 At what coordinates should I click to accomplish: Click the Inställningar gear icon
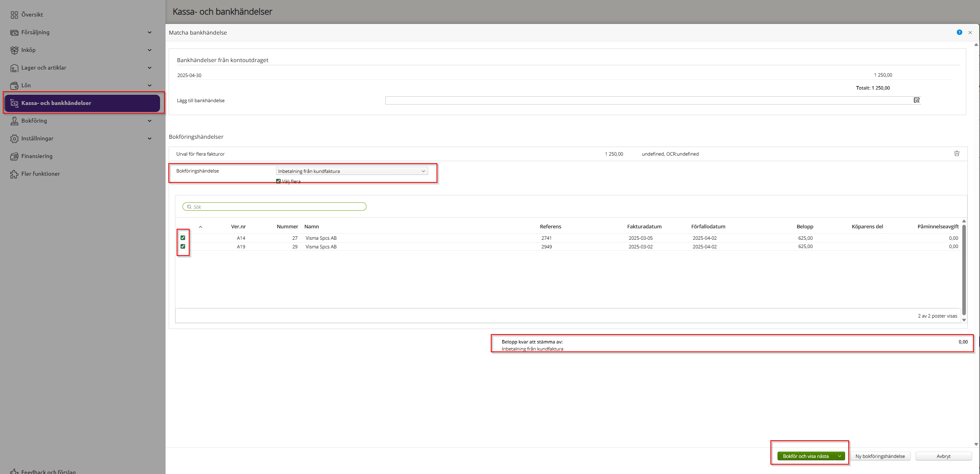point(14,139)
